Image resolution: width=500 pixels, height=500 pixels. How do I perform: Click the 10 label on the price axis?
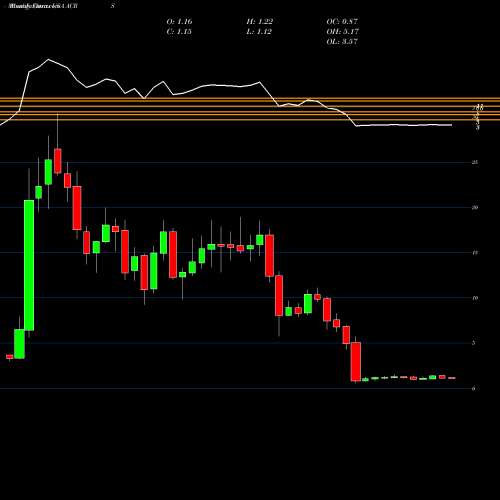475,298
